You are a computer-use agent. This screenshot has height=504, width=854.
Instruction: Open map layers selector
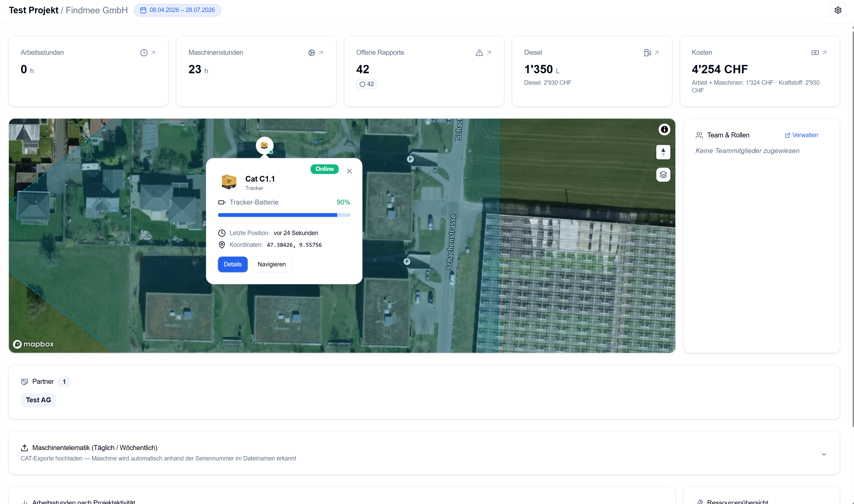pos(663,175)
